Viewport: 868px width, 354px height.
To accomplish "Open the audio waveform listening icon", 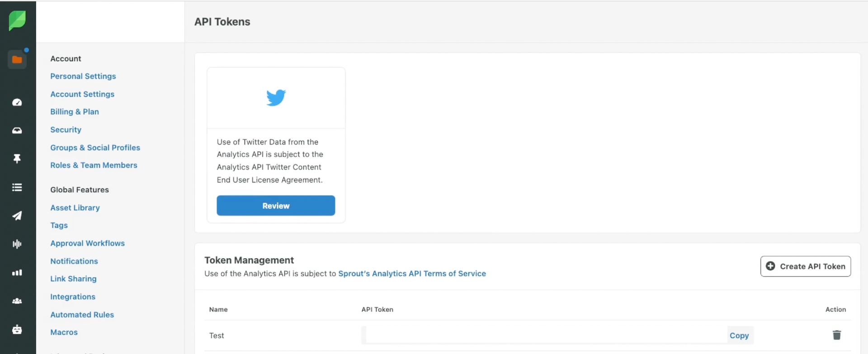I will coord(17,244).
